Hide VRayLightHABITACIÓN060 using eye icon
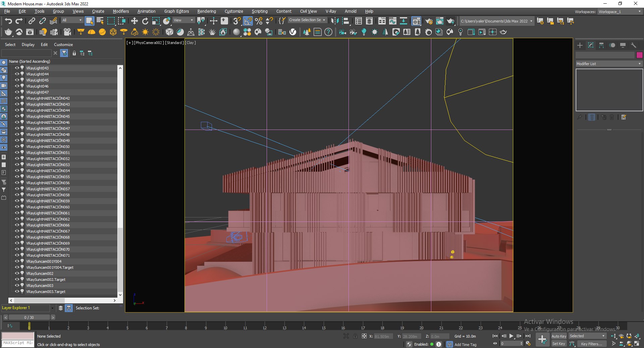 click(x=17, y=207)
